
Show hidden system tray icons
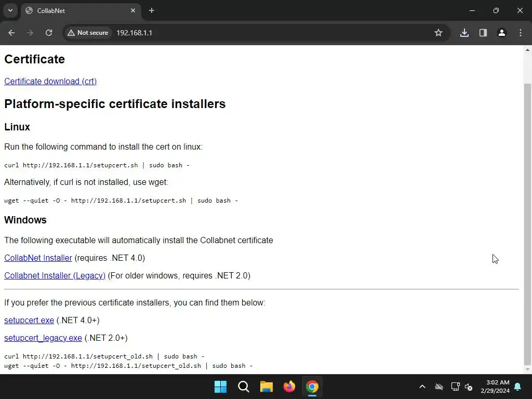click(x=422, y=387)
